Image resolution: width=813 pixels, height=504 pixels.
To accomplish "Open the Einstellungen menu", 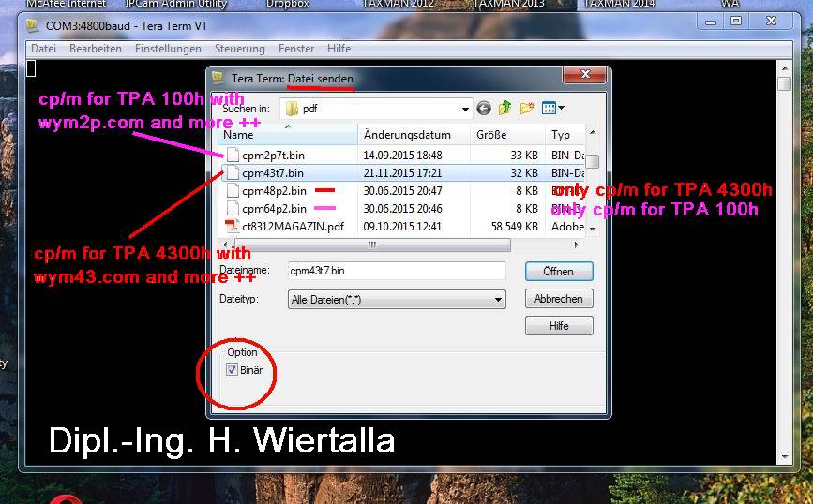I will click(x=168, y=49).
